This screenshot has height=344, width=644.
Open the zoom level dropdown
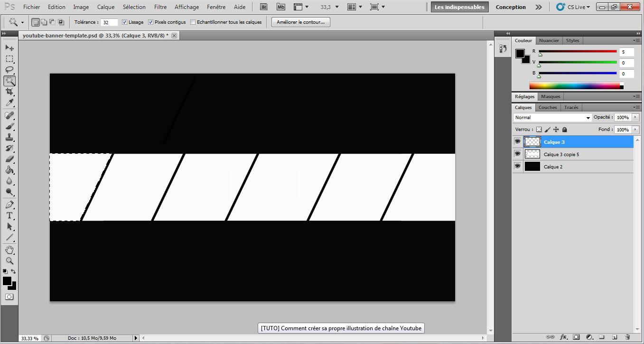click(337, 7)
